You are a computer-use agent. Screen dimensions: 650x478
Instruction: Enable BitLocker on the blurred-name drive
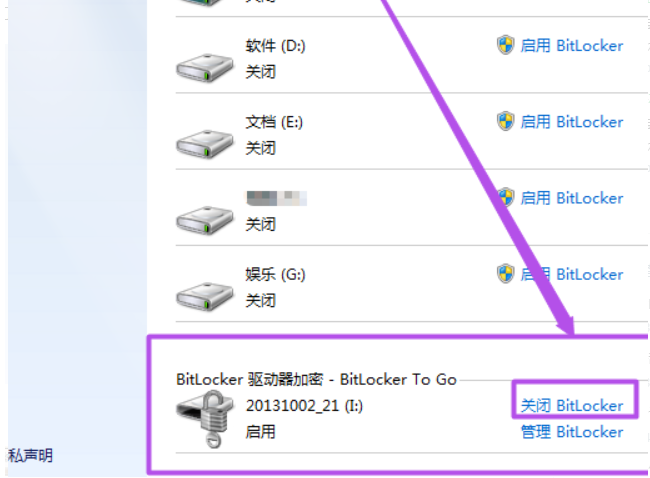pos(572,198)
